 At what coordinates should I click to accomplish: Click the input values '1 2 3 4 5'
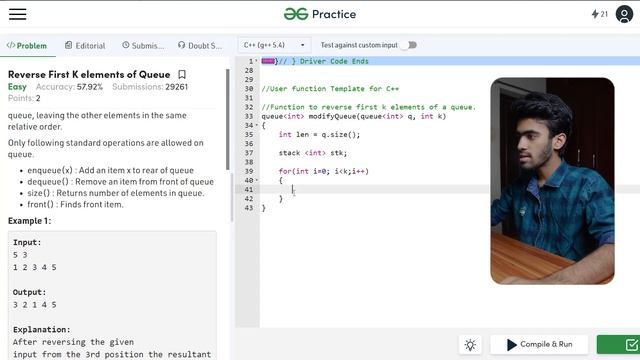[35, 267]
